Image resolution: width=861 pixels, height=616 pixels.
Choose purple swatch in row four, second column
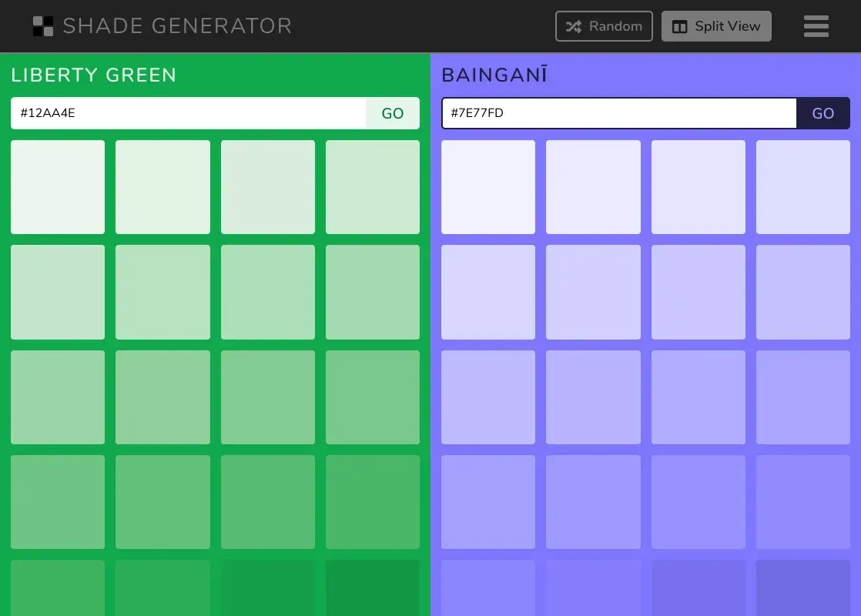click(x=593, y=502)
